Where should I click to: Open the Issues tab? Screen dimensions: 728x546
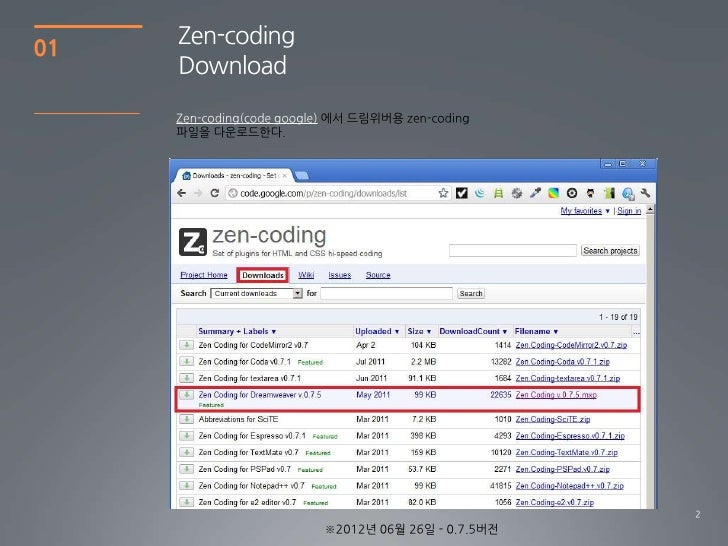pyautogui.click(x=340, y=275)
